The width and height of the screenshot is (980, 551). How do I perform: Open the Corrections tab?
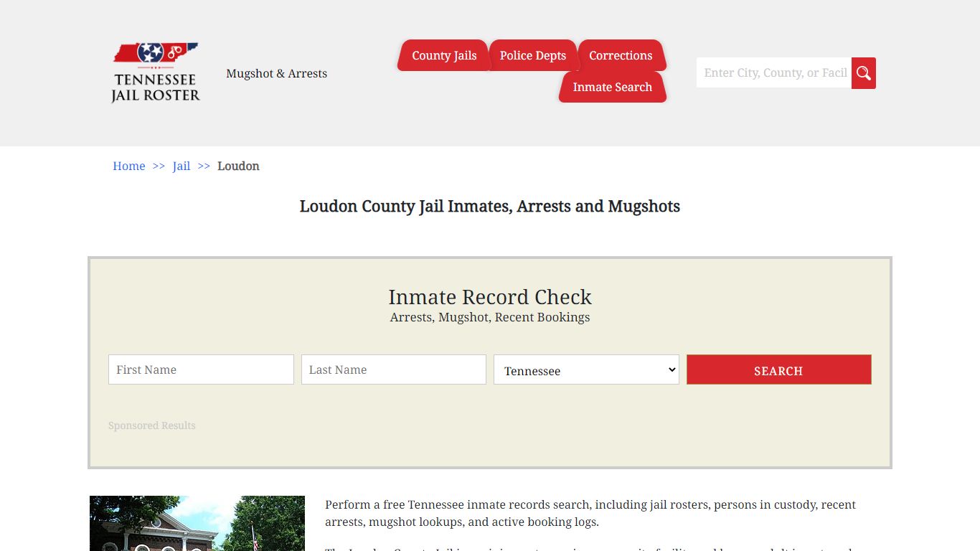[x=621, y=55]
